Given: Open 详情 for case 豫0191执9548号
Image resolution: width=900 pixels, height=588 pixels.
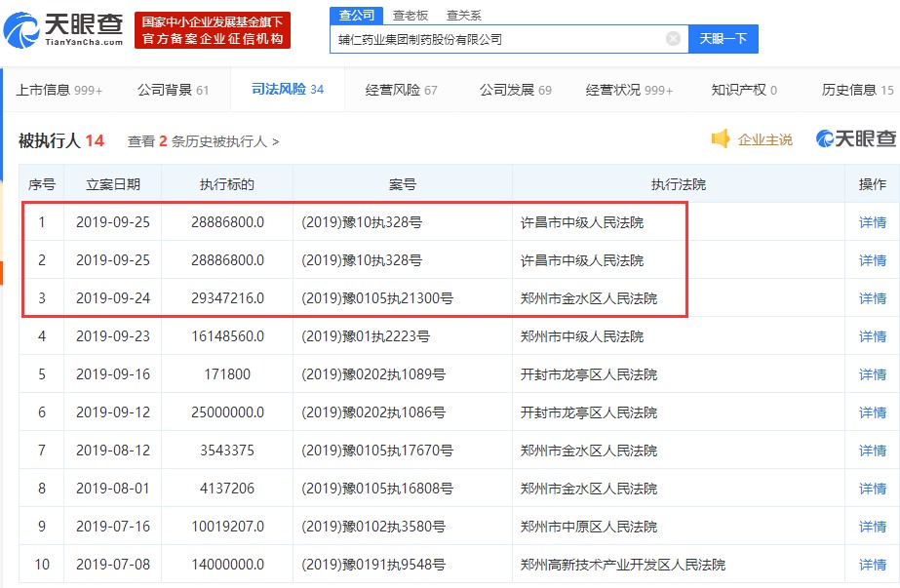Looking at the screenshot, I should [x=873, y=565].
